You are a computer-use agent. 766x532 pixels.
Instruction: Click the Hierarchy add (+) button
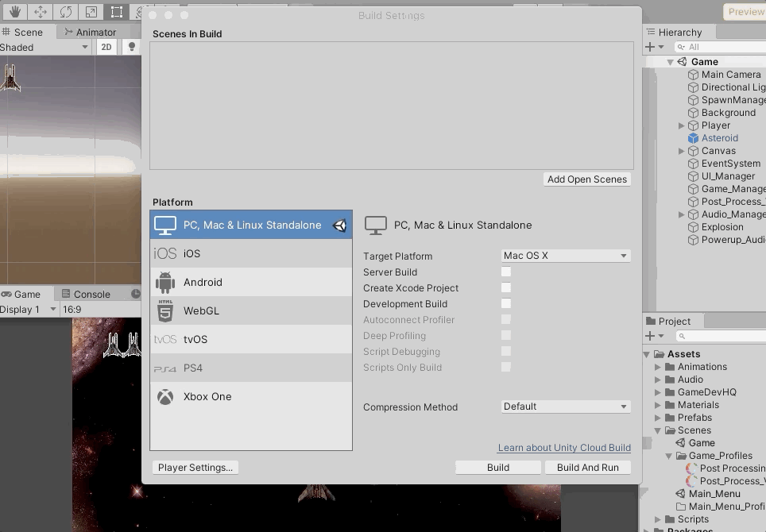(x=654, y=48)
